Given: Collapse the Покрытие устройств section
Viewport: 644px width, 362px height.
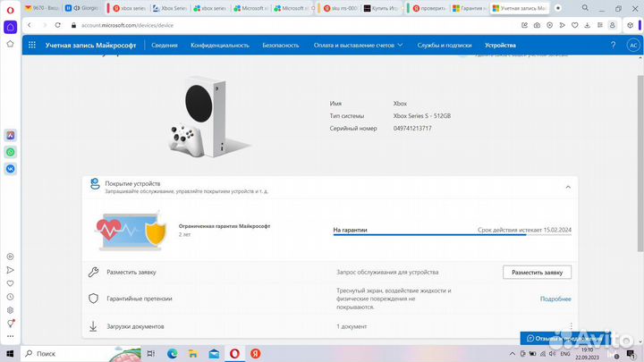Looking at the screenshot, I should 568,187.
